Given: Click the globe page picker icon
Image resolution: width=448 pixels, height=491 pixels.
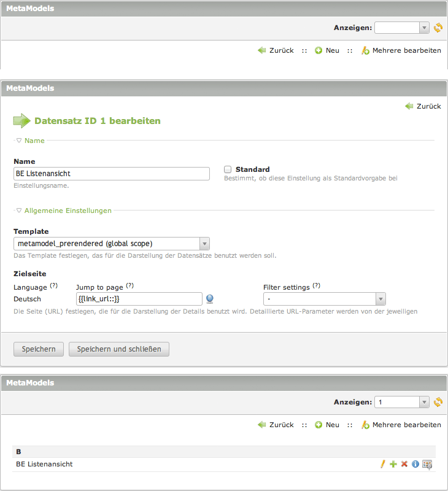Looking at the screenshot, I should (210, 299).
